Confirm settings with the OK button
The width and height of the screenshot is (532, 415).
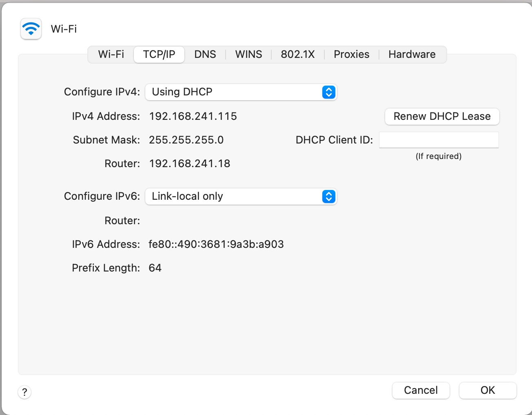click(x=488, y=391)
